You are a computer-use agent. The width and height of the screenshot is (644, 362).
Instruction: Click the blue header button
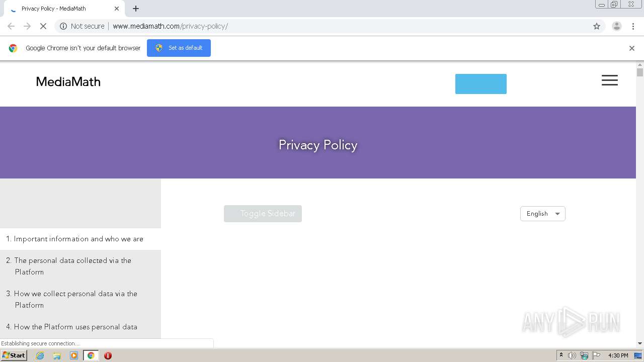(481, 84)
